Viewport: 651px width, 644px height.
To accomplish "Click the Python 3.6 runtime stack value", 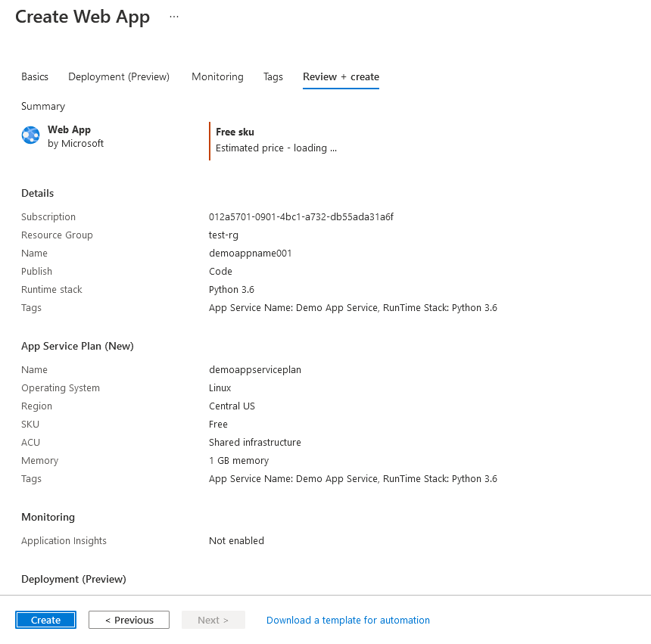I will 232,289.
